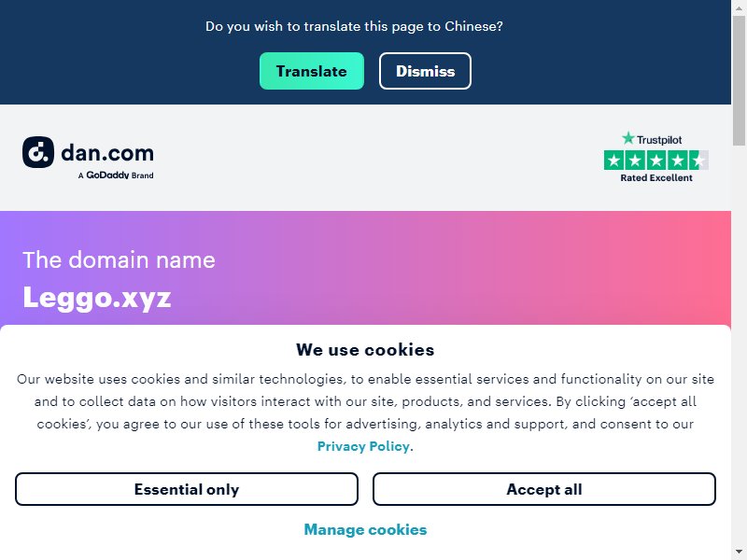Dismiss the translation prompt
747x560 pixels.
point(425,71)
